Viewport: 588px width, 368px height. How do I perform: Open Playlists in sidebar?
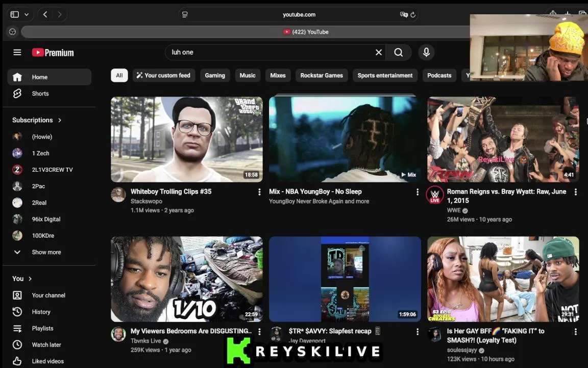[x=49, y=329]
